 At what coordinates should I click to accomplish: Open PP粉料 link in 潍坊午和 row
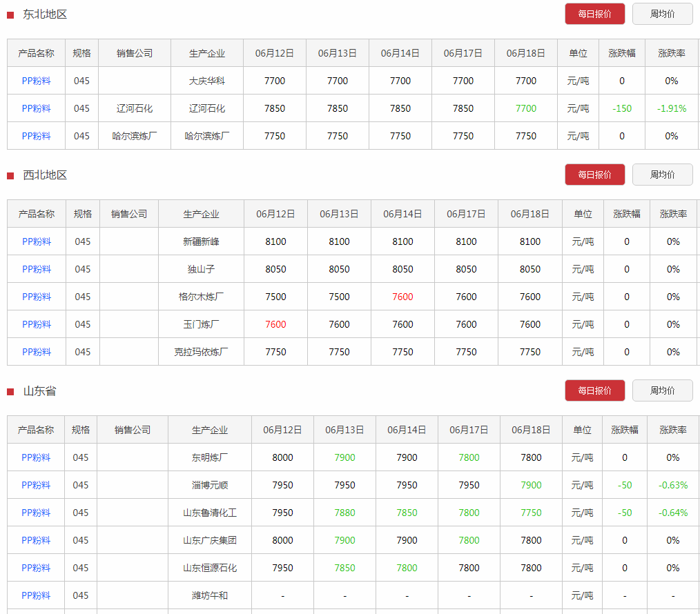click(x=36, y=595)
